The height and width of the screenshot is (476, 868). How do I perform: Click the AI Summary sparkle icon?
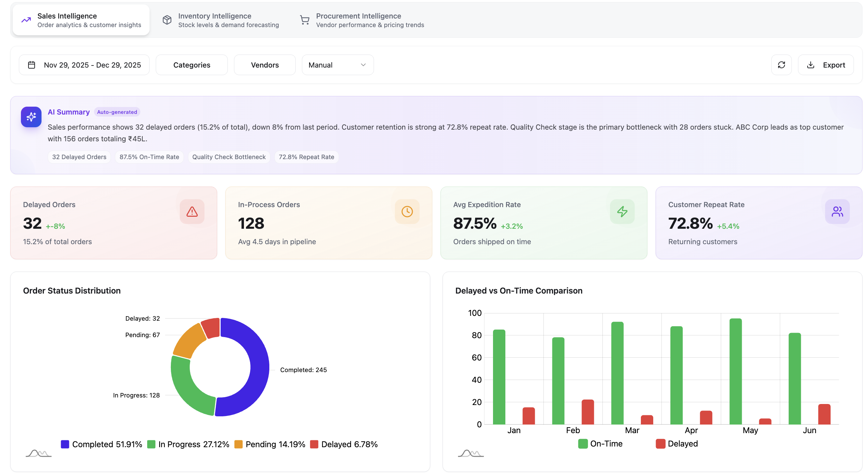[31, 117]
